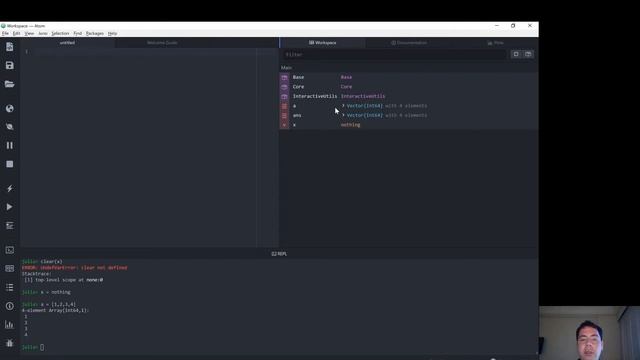This screenshot has width=640, height=360.
Task: Show the Outline list icon in sidebar
Action: pos(9,287)
